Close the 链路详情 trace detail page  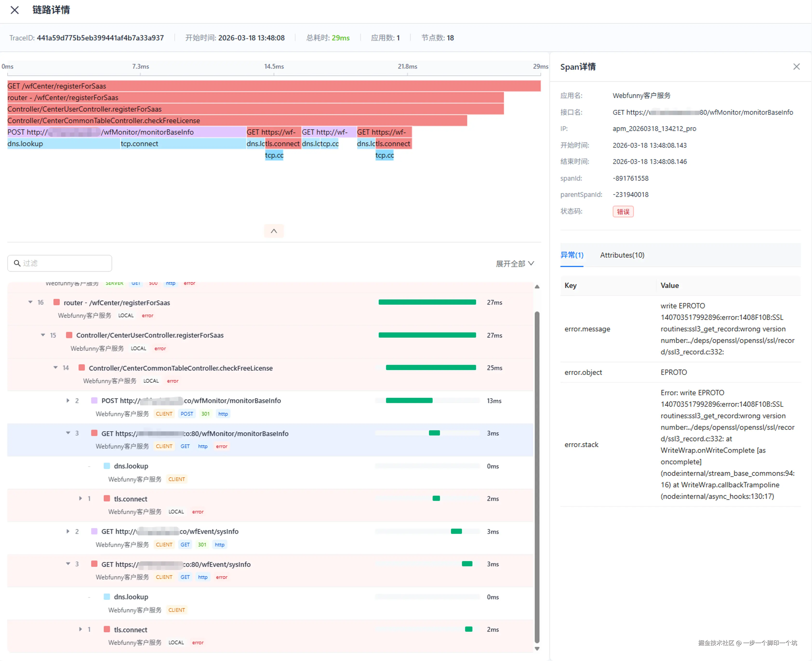pyautogui.click(x=14, y=10)
